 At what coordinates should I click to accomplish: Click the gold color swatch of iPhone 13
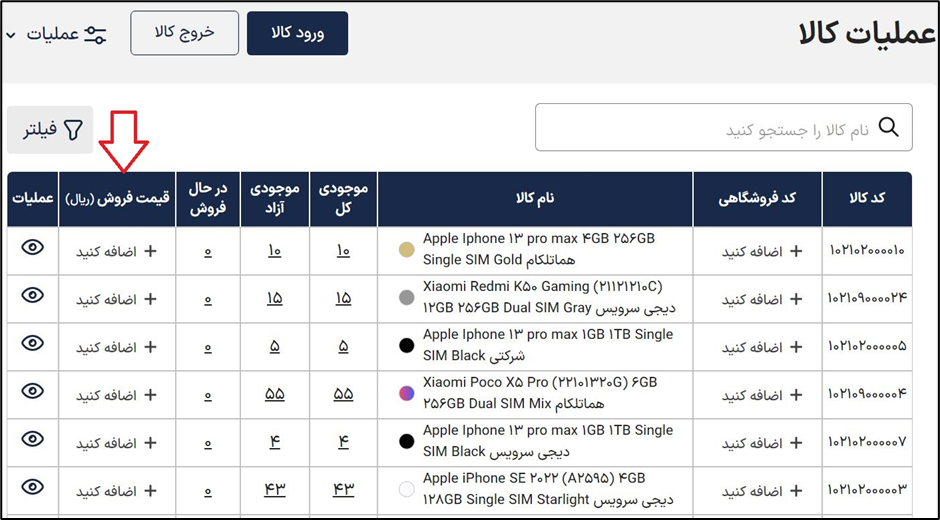click(407, 250)
